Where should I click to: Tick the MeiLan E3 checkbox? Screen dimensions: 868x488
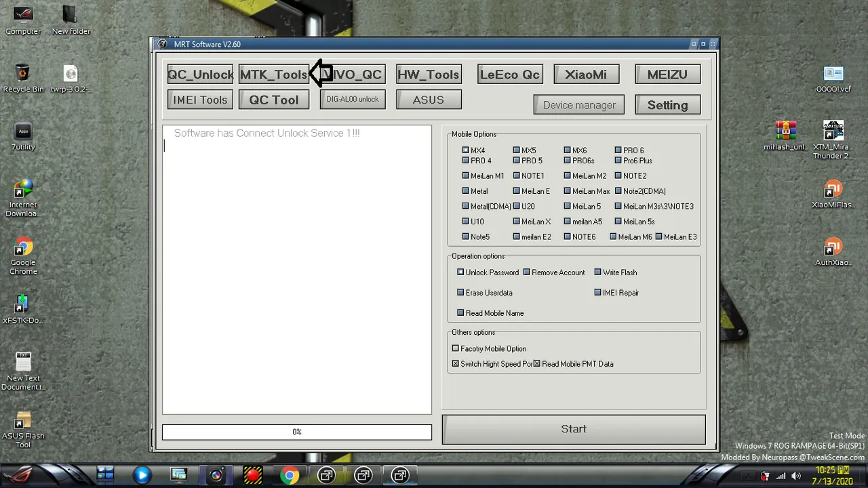pos(659,237)
